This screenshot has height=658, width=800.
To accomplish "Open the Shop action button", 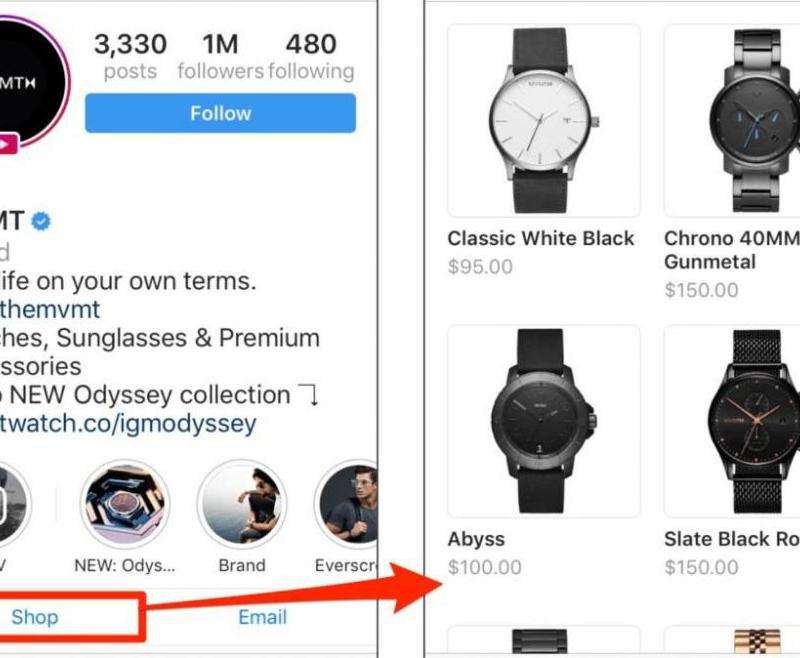I will [35, 617].
